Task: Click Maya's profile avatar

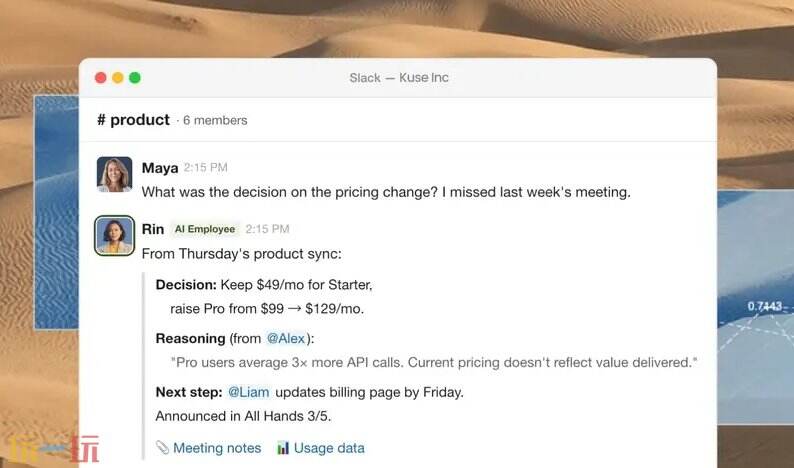Action: [x=114, y=174]
